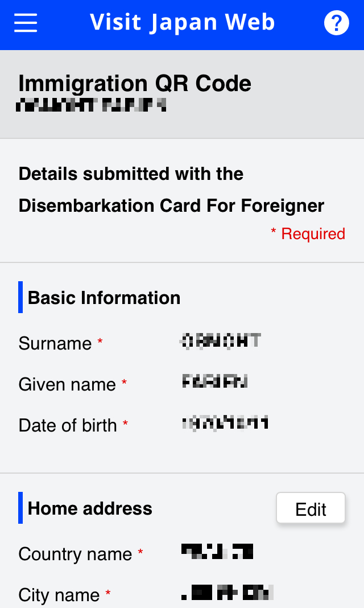Viewport: 364px width, 608px height.
Task: Click the City name field label
Action: click(x=59, y=595)
